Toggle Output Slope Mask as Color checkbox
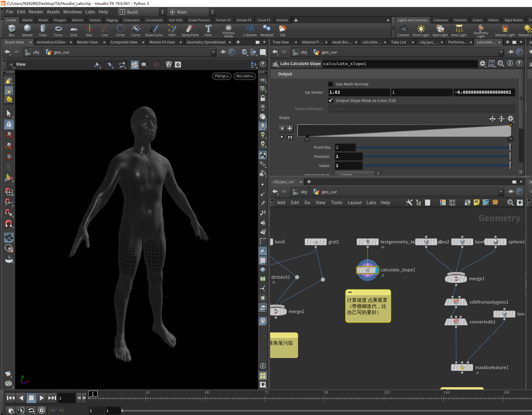This screenshot has width=532, height=415. [331, 101]
